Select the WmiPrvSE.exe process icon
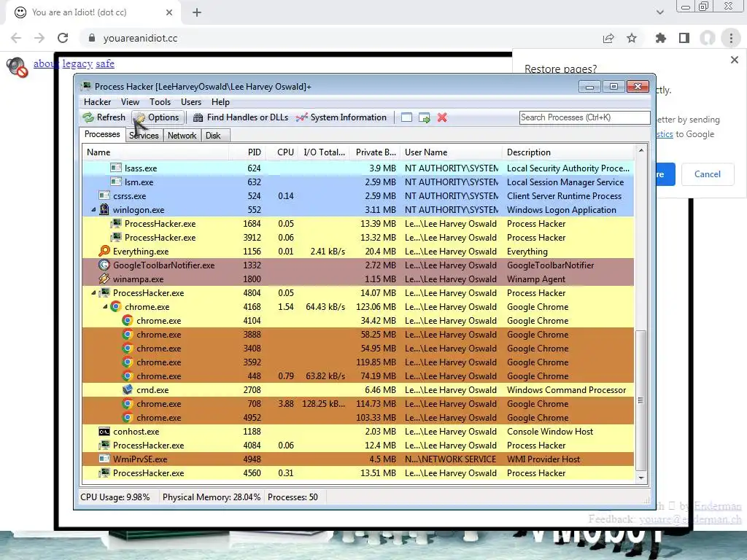Screen dimensions: 747x560 [x=104, y=459]
